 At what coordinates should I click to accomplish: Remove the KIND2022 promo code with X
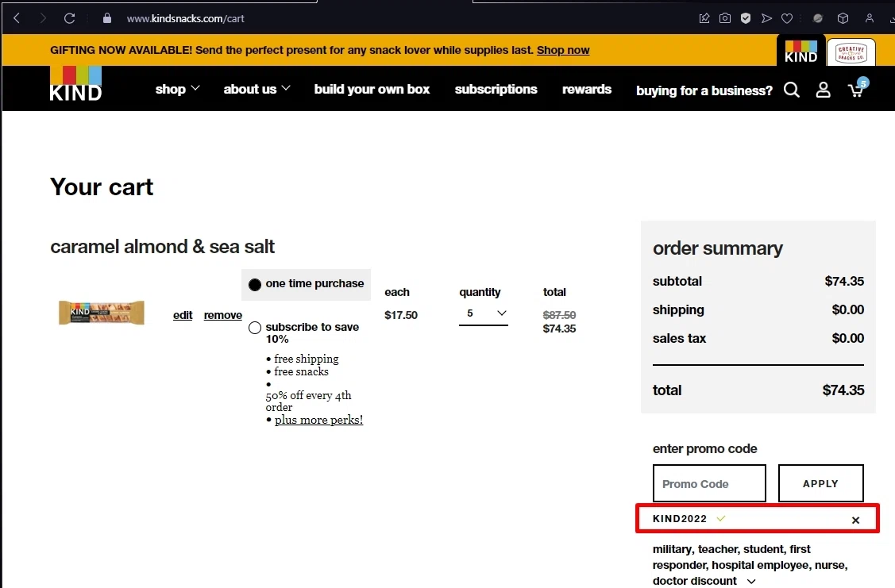(x=855, y=520)
